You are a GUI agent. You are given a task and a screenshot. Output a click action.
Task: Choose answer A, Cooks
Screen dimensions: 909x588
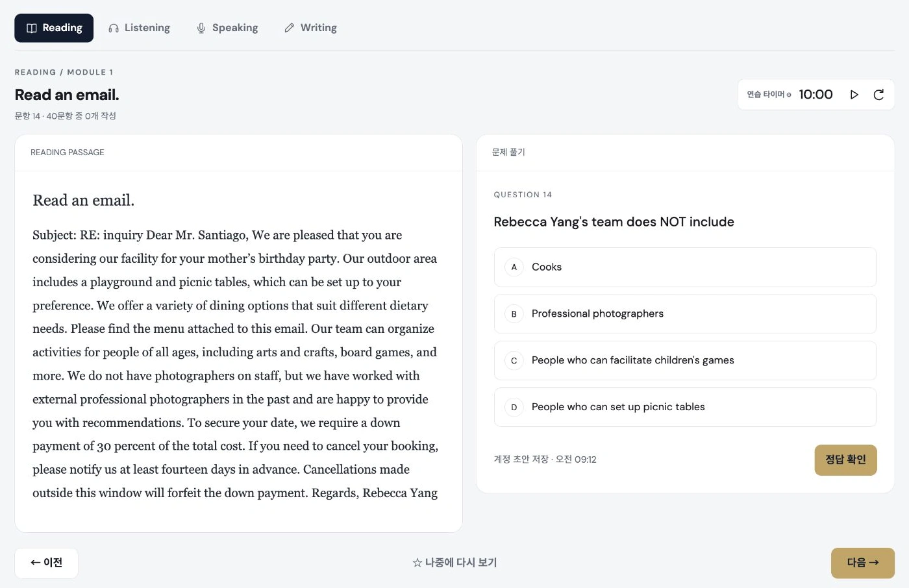point(685,267)
